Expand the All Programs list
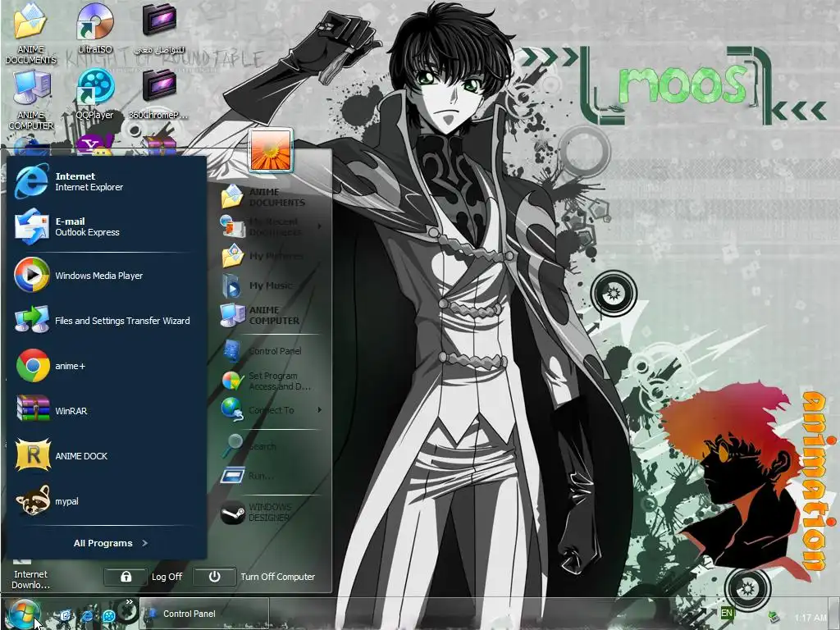 tap(111, 543)
